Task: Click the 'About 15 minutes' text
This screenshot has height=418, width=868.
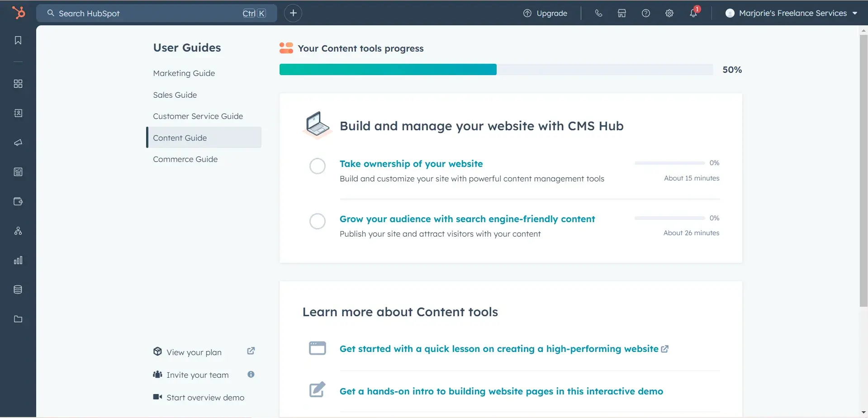Action: tap(692, 178)
